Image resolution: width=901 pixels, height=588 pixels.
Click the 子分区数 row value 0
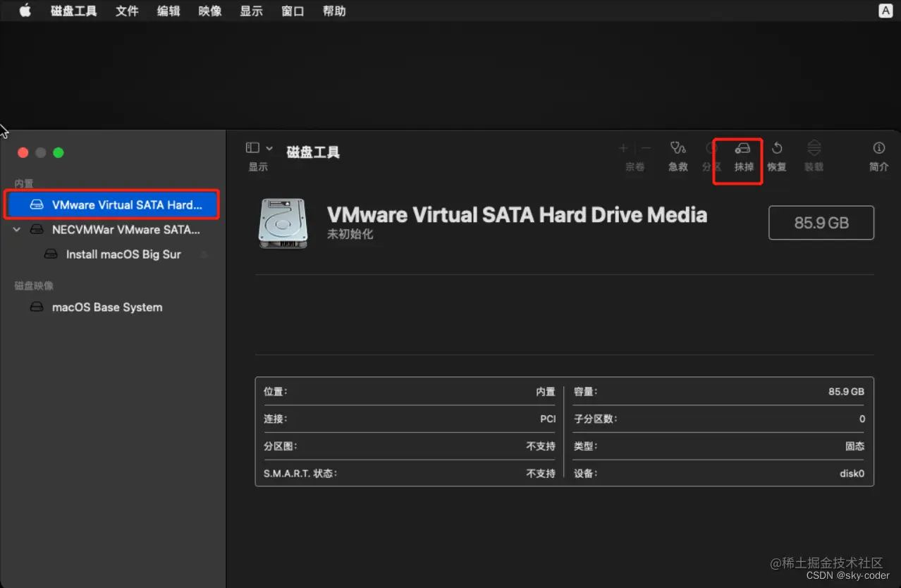point(862,419)
